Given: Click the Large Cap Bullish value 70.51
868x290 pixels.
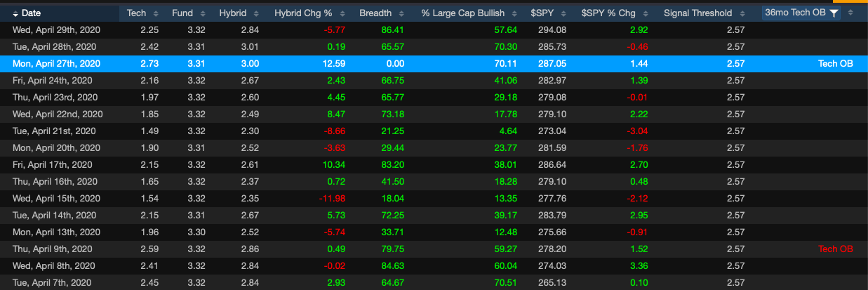Looking at the screenshot, I should pos(505,283).
